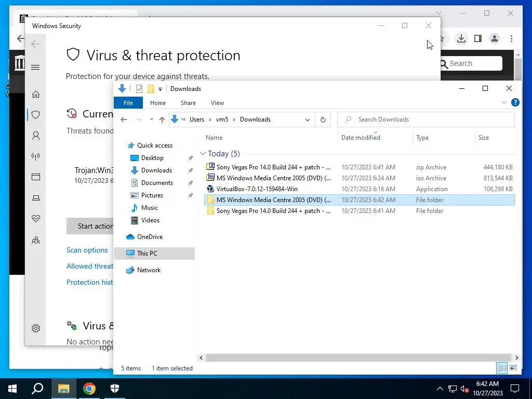
Task: Open Chrome downloads icon in browser toolbar
Action: coord(461,38)
